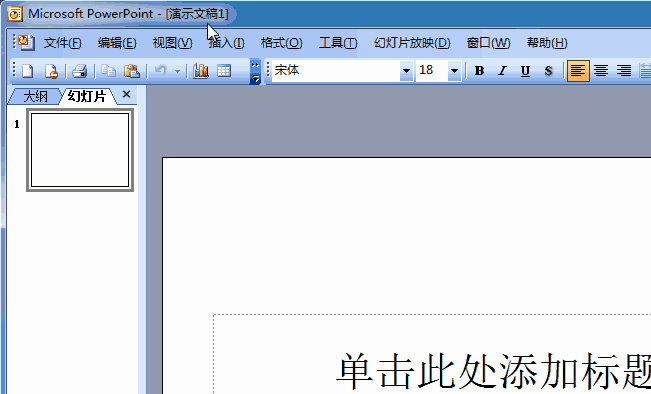This screenshot has height=394, width=651.
Task: Click the Insert Chart icon
Action: point(201,71)
